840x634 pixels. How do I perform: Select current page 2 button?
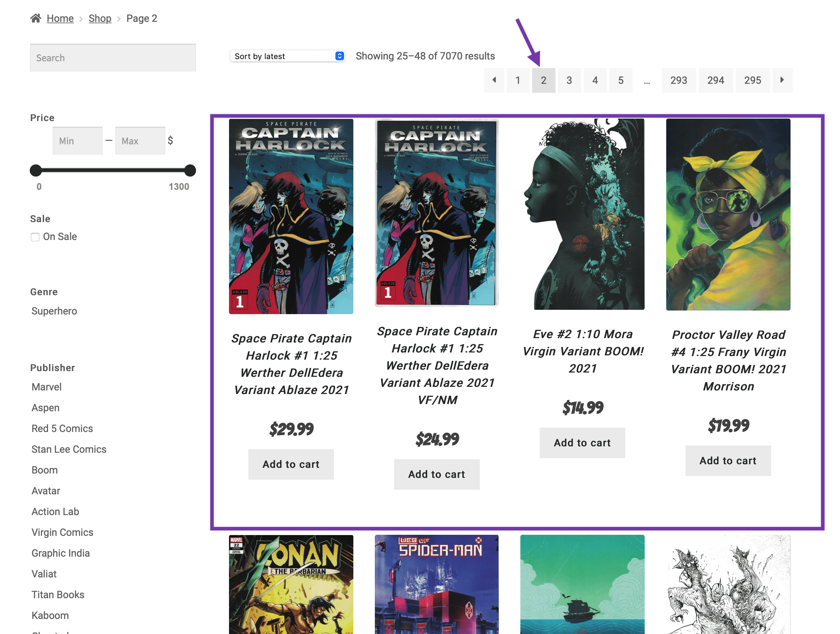coord(544,80)
